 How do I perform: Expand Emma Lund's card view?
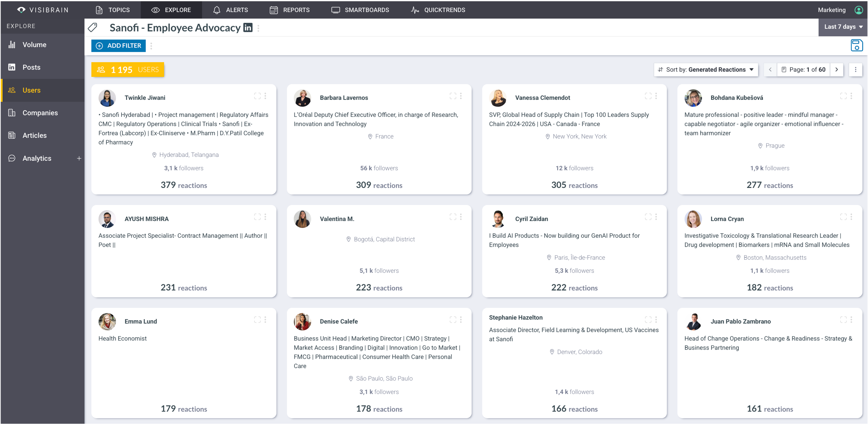point(257,320)
